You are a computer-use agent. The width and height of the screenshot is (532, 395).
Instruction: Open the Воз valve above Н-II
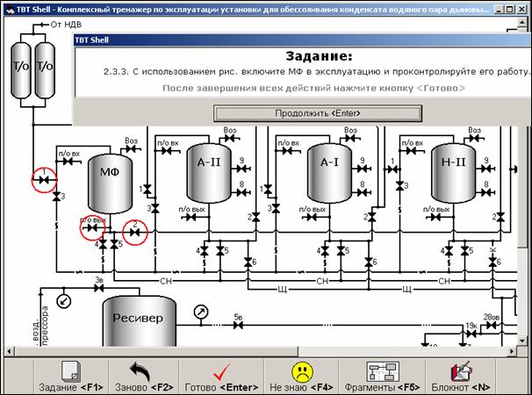point(474,138)
